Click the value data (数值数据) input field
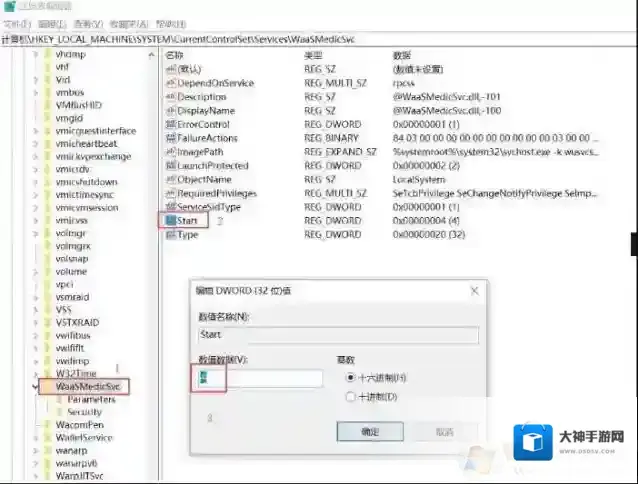This screenshot has width=638, height=484. tap(260, 378)
